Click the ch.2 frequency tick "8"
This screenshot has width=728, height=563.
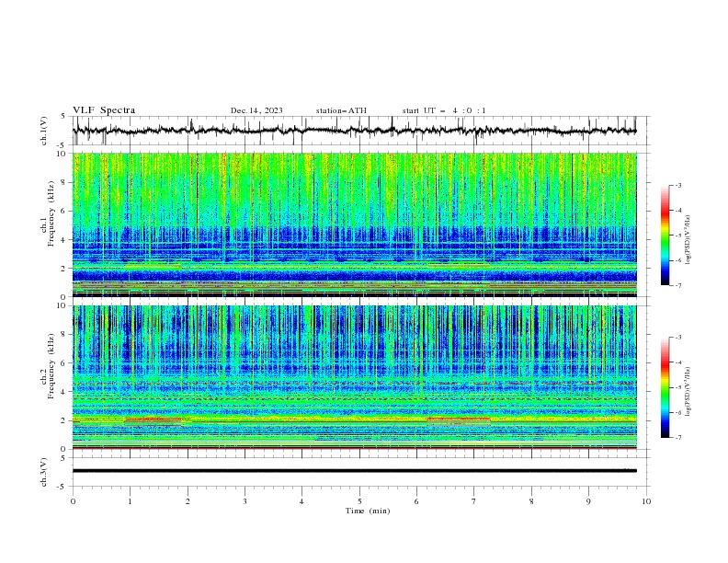point(65,335)
